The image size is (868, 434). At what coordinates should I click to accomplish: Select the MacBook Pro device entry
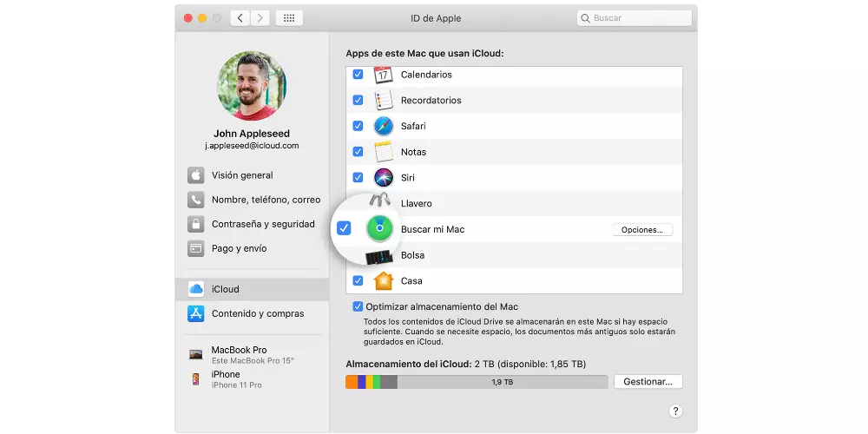point(253,355)
